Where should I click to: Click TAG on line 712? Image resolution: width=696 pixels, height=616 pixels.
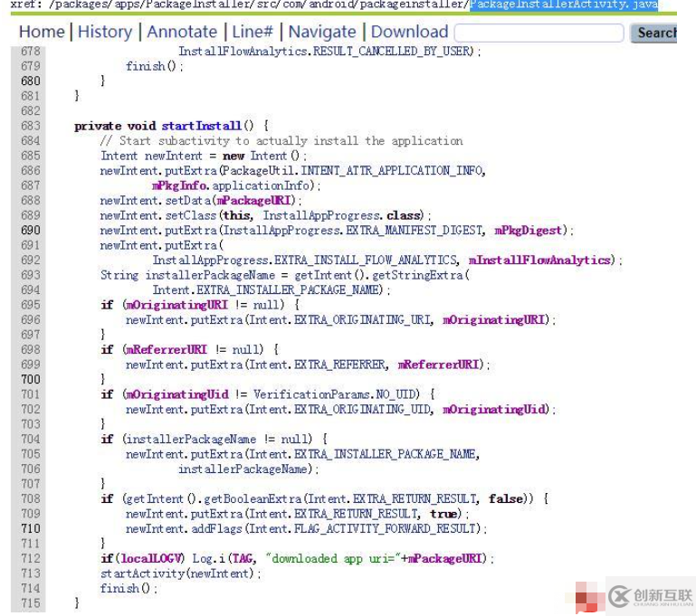click(243, 558)
